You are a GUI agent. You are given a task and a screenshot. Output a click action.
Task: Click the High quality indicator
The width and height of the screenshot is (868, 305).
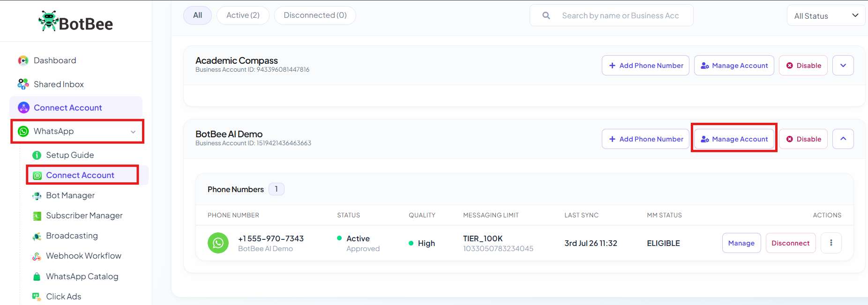pyautogui.click(x=422, y=243)
